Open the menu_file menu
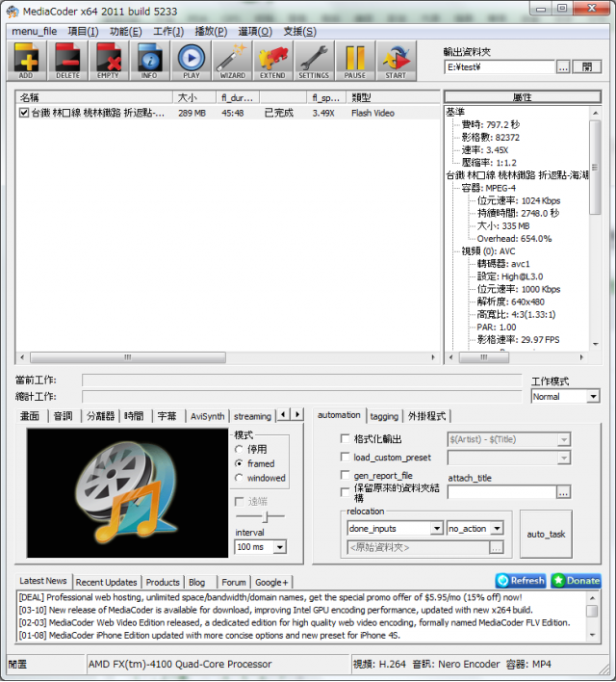Screen dimensions: 616x682 35,32
